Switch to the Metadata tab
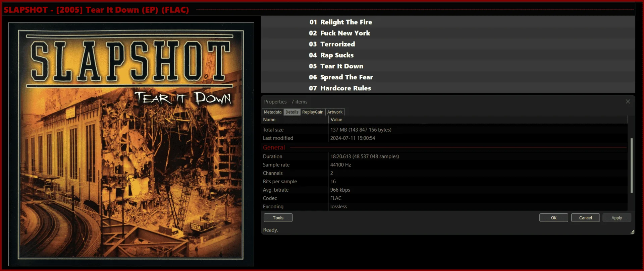 [x=273, y=112]
